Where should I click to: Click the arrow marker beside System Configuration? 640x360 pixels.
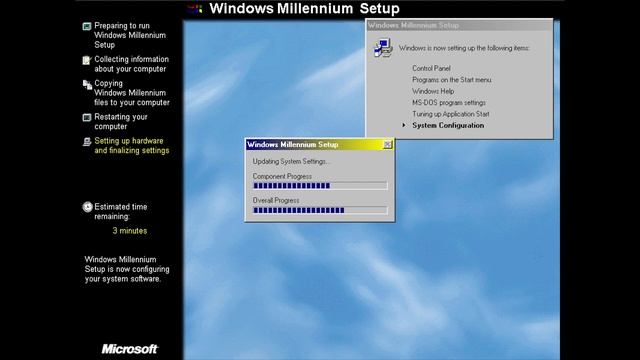[x=404, y=125]
